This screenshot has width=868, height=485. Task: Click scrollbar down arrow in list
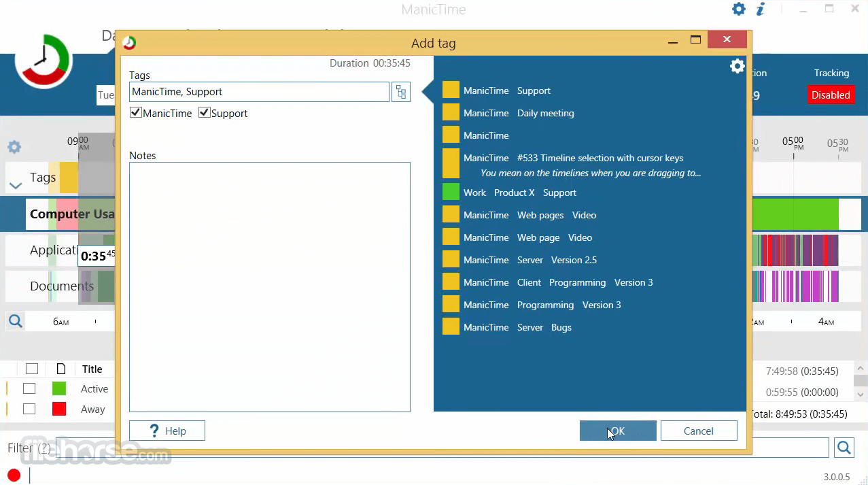[861, 395]
